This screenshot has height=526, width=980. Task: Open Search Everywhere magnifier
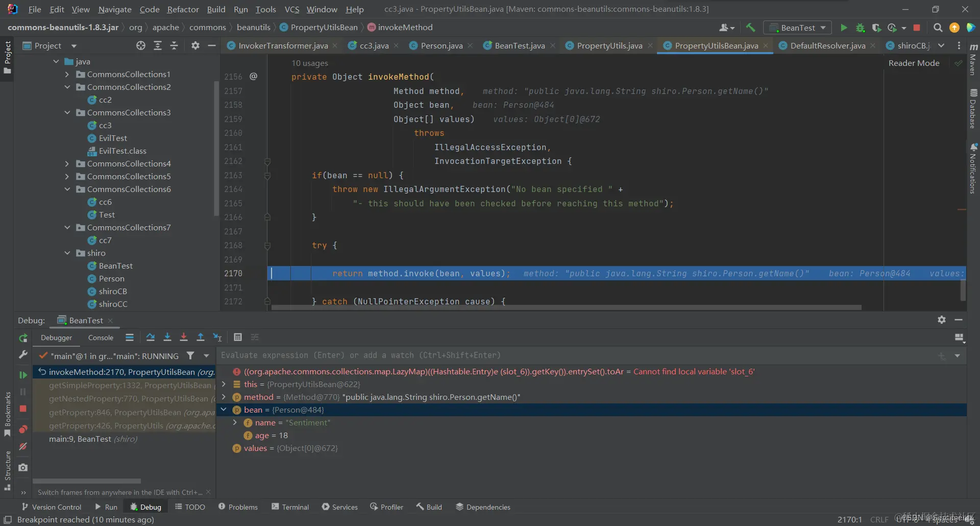[x=938, y=28]
